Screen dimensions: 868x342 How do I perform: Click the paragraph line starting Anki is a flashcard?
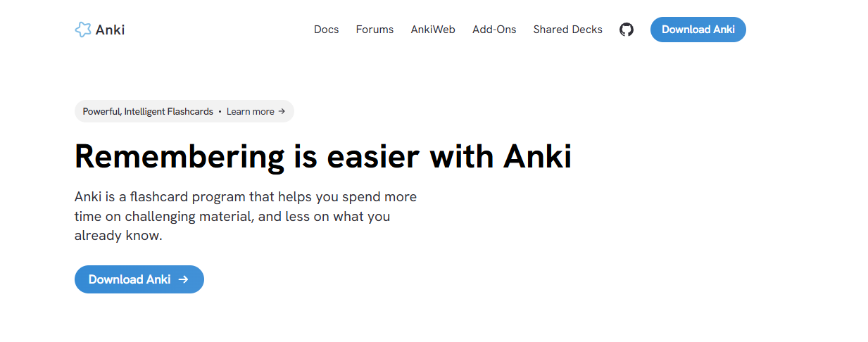(245, 196)
